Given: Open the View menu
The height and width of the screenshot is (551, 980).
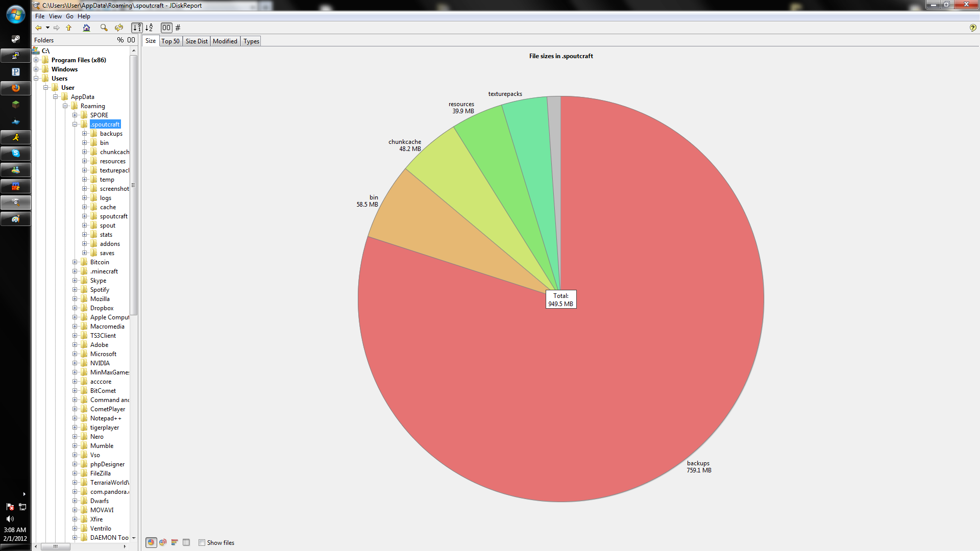Looking at the screenshot, I should 55,16.
